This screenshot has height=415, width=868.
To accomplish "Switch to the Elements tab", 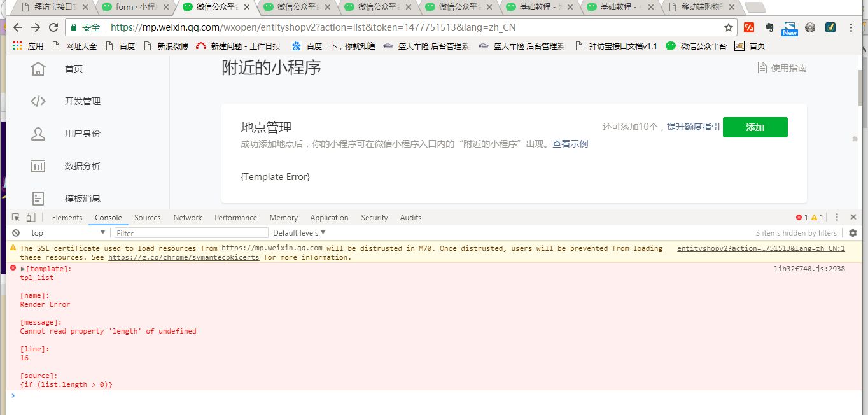I will (x=67, y=218).
